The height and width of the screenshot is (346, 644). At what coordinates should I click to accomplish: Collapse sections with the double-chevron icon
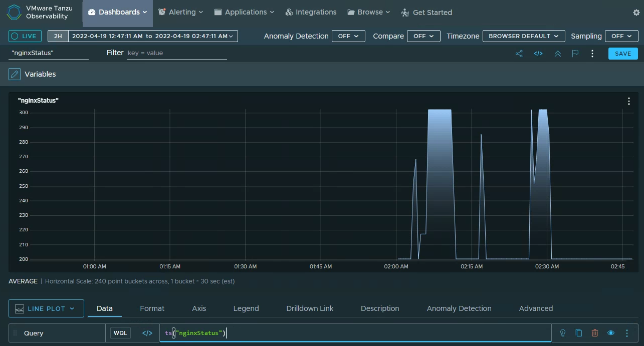point(557,54)
